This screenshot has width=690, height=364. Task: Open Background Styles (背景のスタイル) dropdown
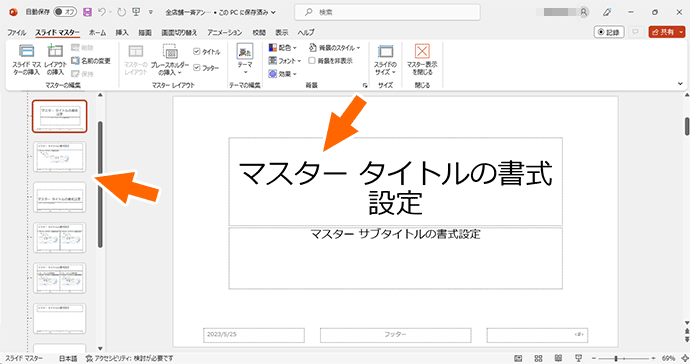tap(334, 48)
